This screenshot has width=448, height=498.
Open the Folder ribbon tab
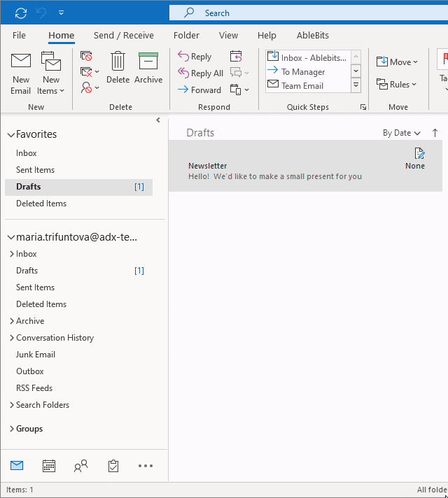pos(186,35)
